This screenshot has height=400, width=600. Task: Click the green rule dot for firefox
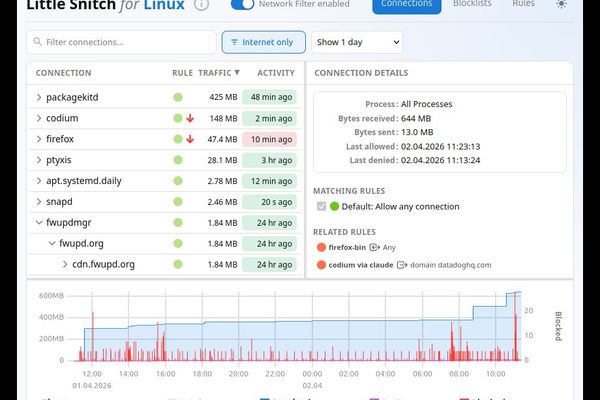178,139
